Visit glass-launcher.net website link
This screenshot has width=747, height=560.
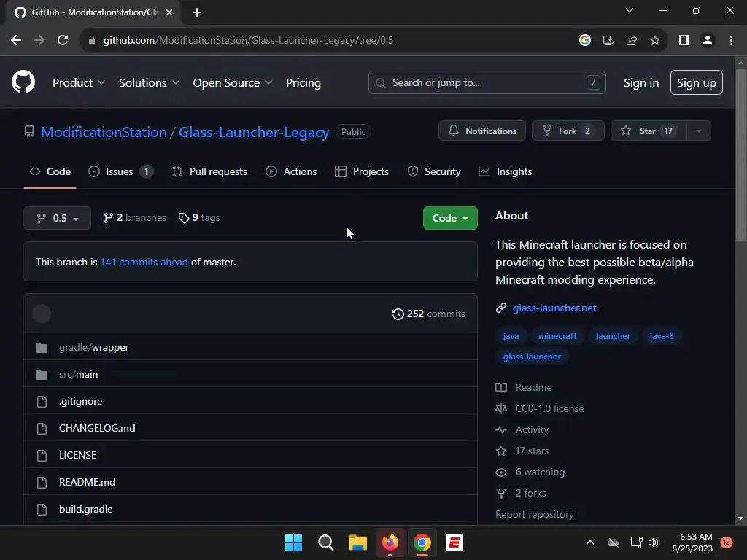(x=554, y=308)
